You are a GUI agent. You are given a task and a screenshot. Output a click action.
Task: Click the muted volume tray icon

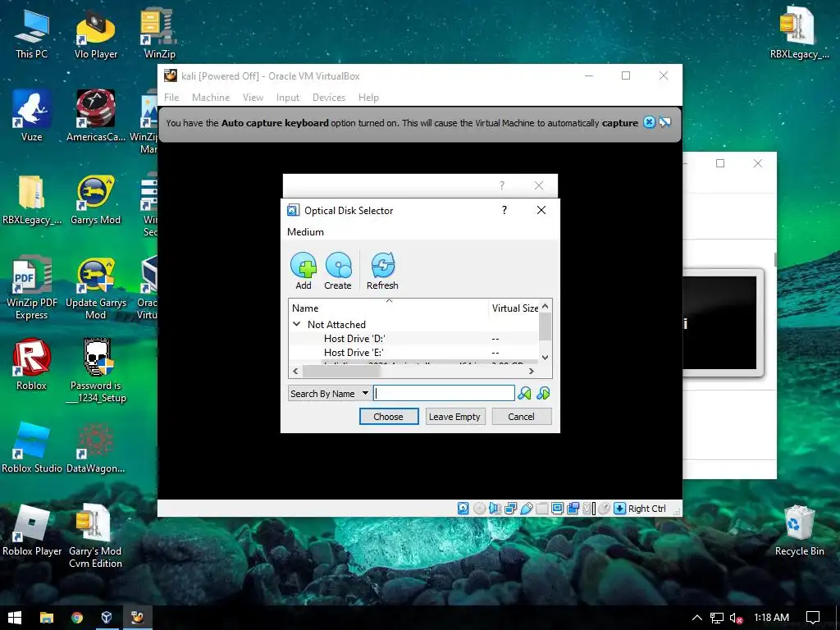click(x=736, y=619)
